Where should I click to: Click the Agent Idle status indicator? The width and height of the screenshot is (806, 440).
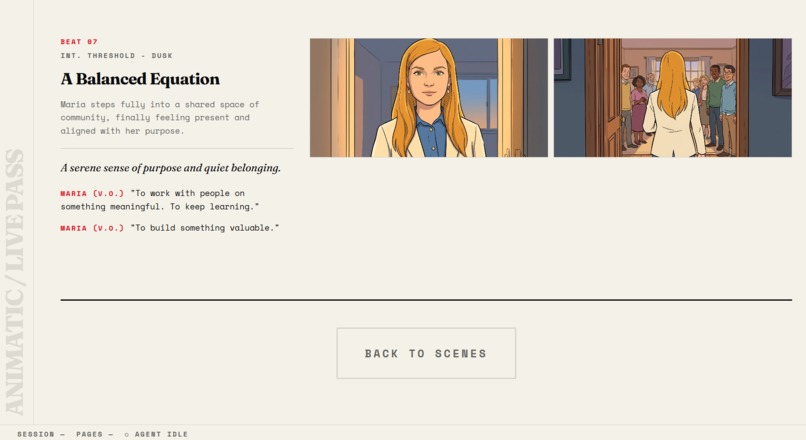pos(156,434)
